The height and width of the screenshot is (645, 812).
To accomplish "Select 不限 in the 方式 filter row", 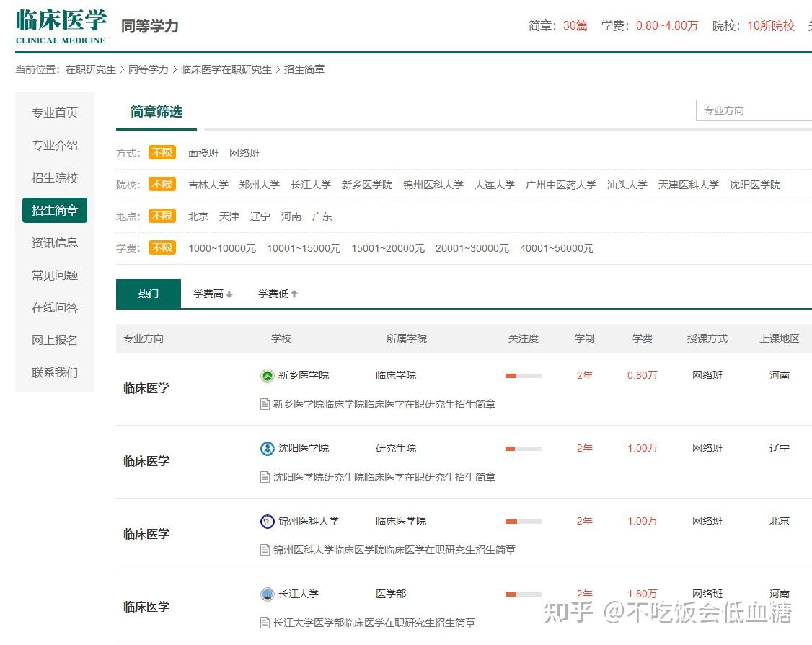I will tap(162, 152).
